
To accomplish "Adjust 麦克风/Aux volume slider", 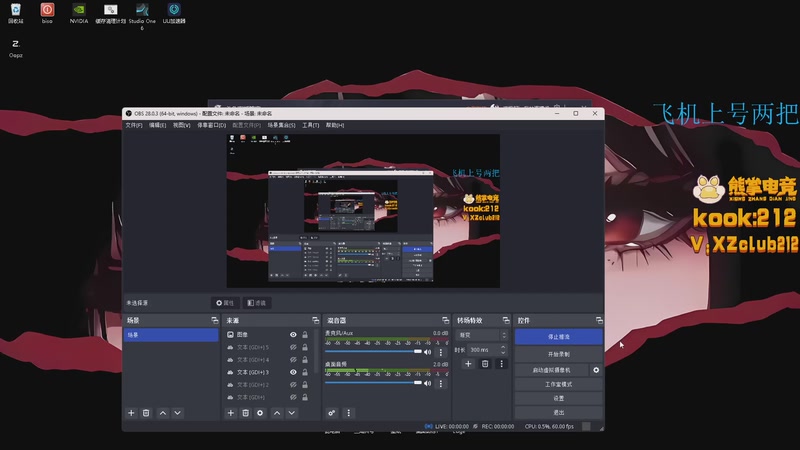I will click(373, 352).
